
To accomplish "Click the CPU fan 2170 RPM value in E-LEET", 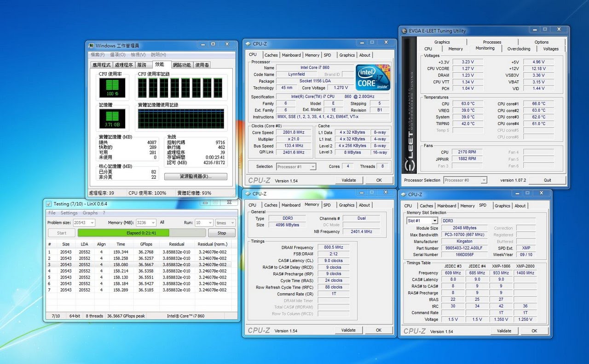I will pyautogui.click(x=468, y=152).
